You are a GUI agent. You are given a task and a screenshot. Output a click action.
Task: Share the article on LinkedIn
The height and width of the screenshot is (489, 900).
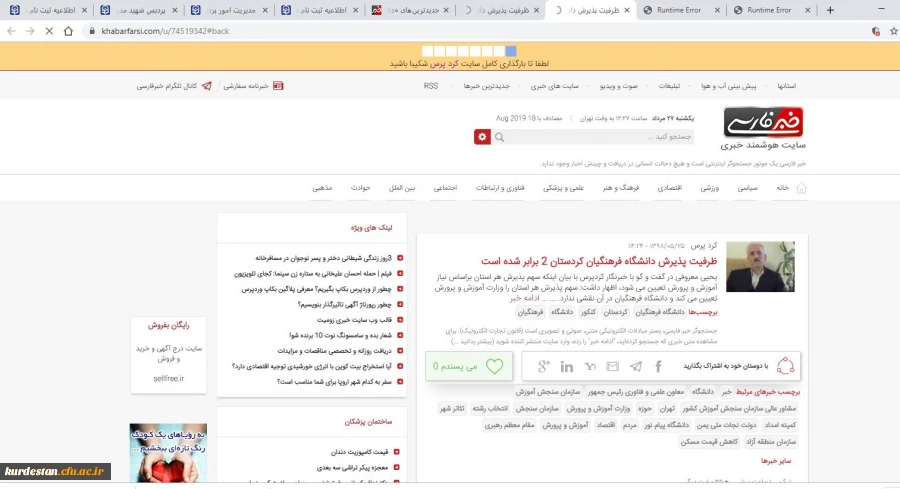[567, 366]
